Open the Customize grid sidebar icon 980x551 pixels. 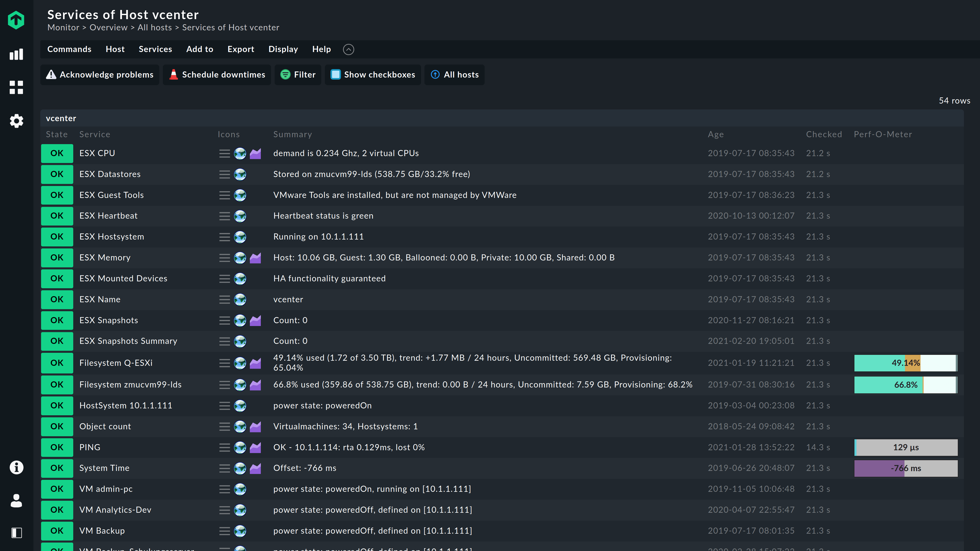16,87
